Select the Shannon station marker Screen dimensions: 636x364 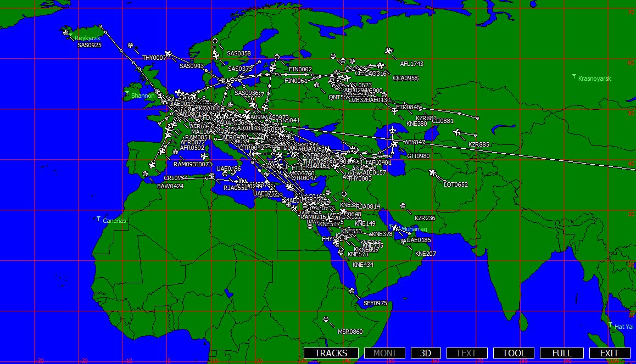[127, 94]
